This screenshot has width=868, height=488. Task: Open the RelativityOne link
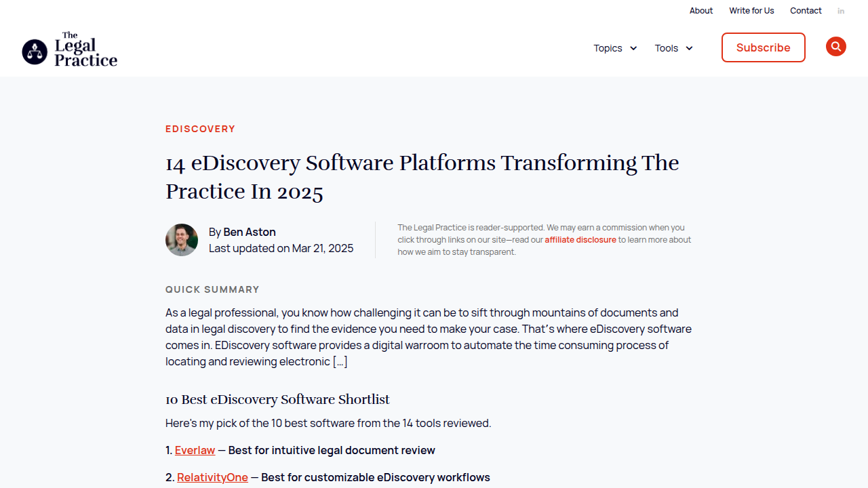pos(212,477)
